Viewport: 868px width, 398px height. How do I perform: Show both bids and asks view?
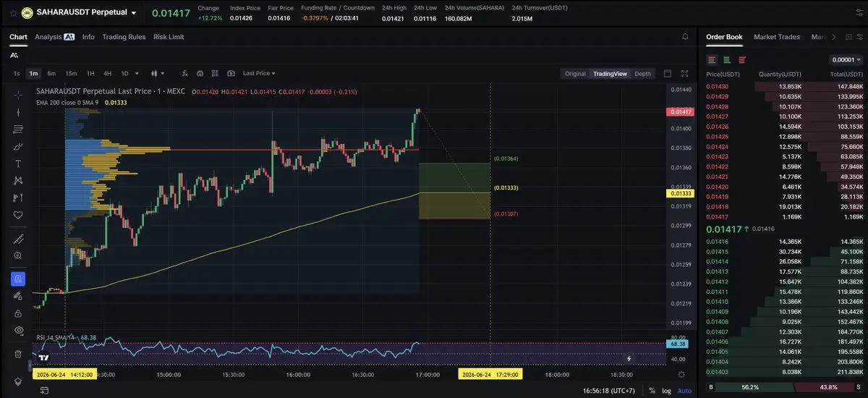[x=712, y=59]
